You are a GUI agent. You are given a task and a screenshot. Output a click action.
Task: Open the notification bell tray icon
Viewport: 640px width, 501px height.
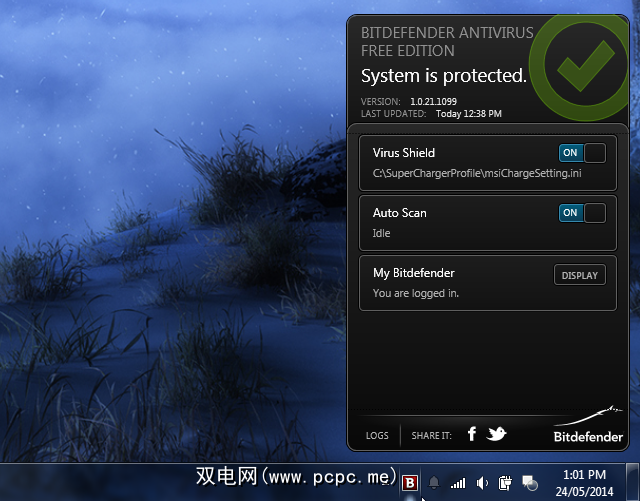coord(434,483)
